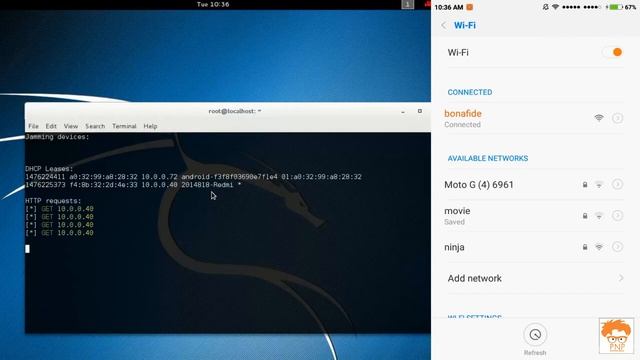This screenshot has height=360, width=640.
Task: Click the CONNECTED section header
Action: (x=470, y=92)
